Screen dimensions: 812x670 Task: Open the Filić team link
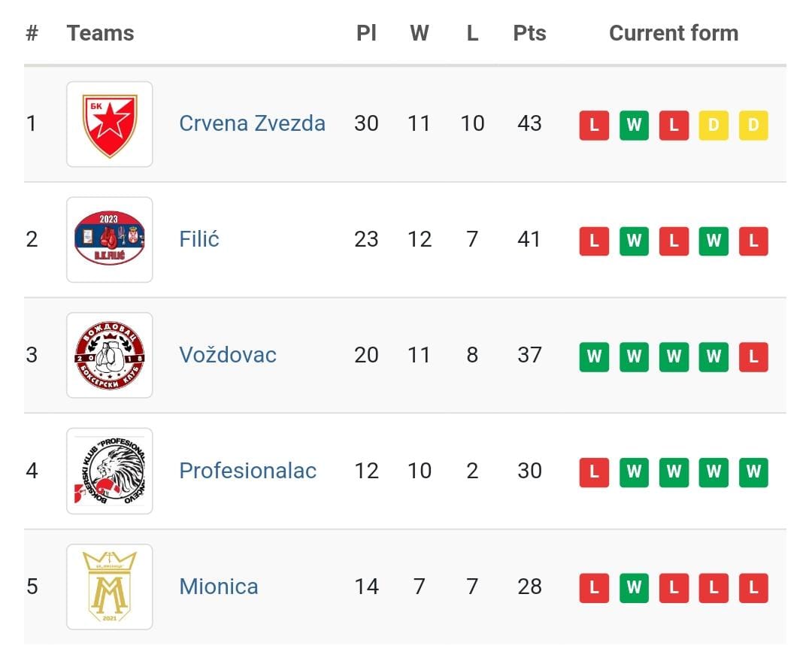[198, 239]
